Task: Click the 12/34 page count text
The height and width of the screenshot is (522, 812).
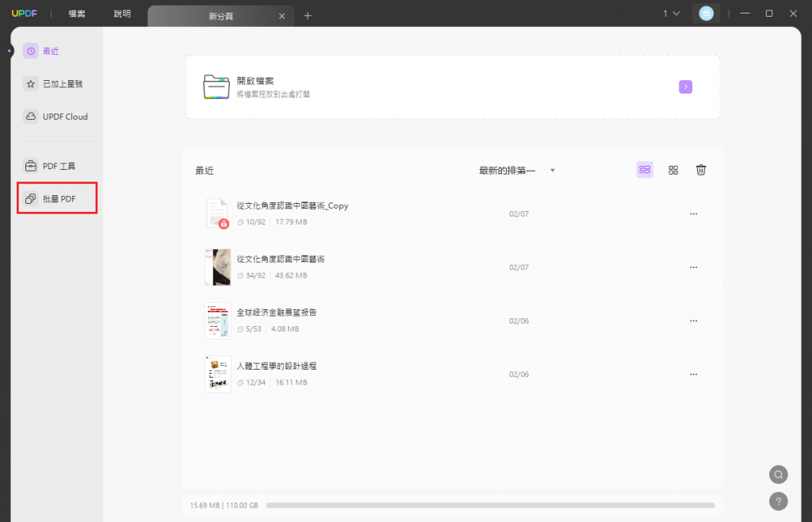Action: point(256,382)
